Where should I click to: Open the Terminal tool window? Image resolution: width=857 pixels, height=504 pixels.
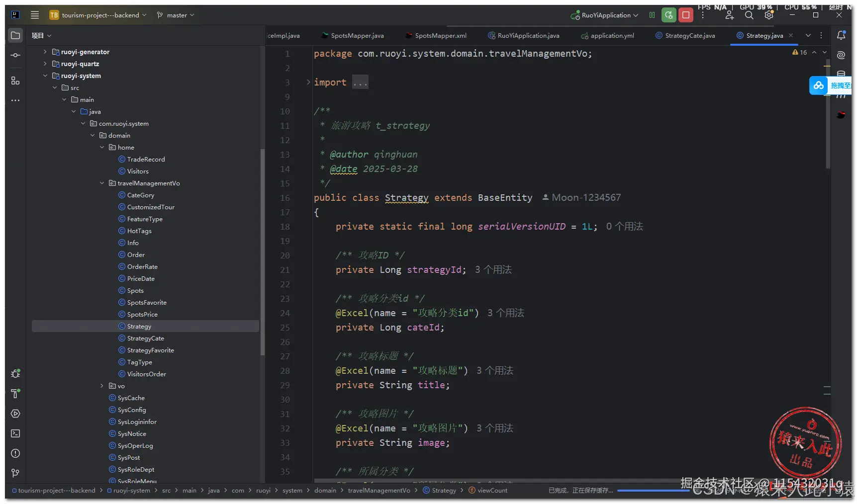(x=15, y=433)
